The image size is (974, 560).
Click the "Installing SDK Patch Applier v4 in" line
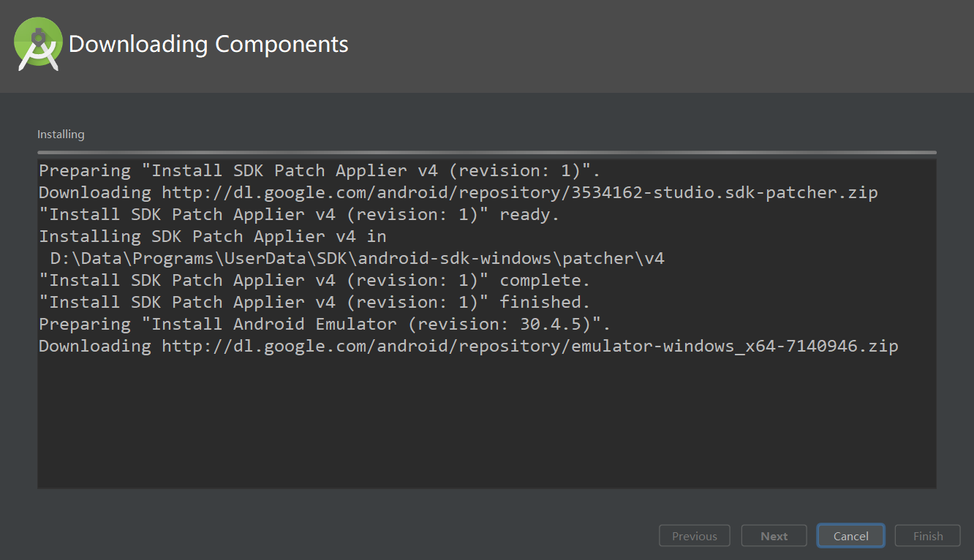pos(213,236)
